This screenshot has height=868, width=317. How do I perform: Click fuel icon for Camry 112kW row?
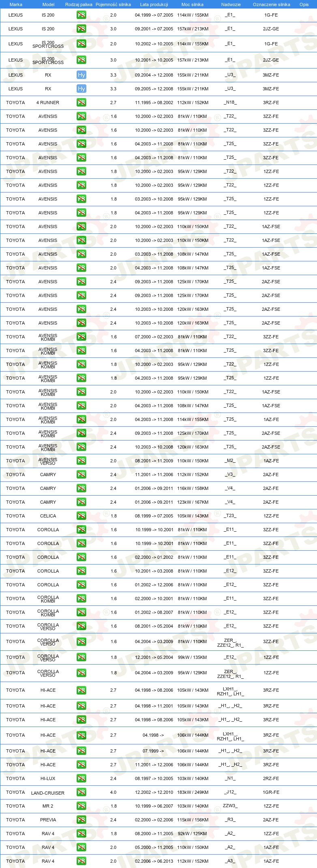point(81,475)
